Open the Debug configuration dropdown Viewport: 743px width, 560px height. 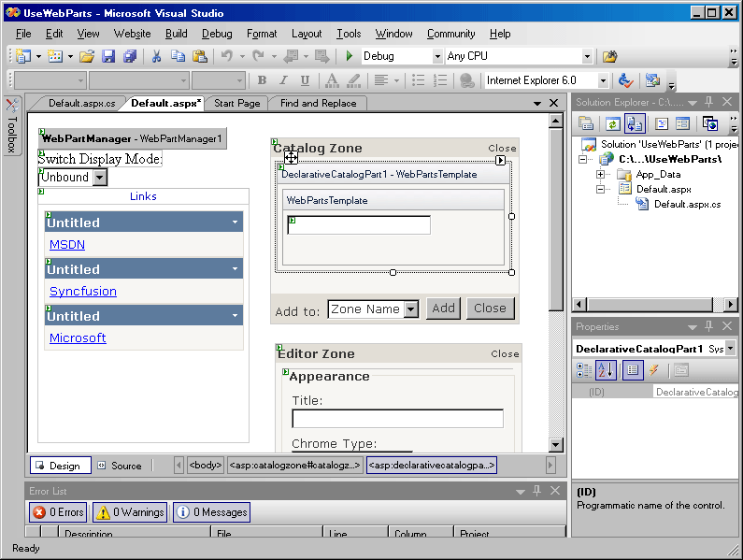[x=437, y=57]
